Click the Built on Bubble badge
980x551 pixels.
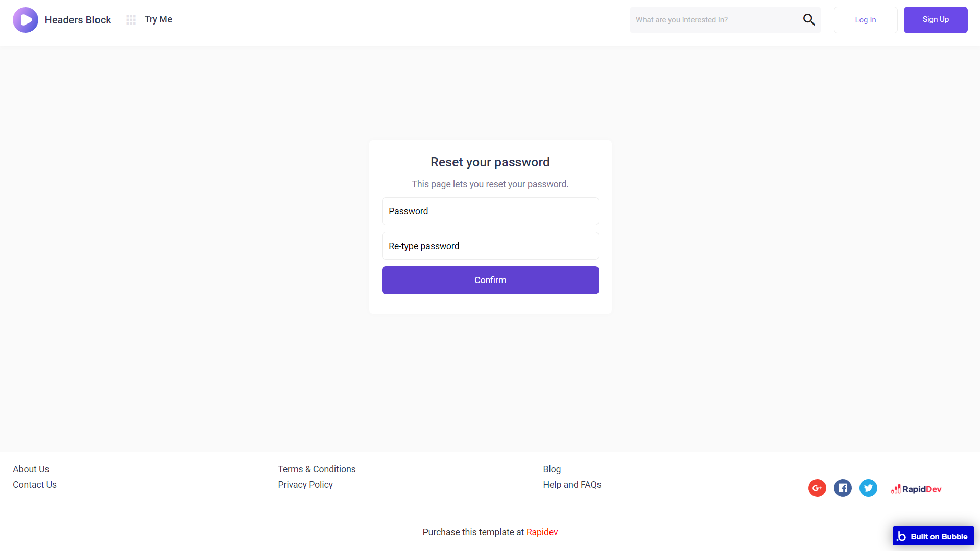[933, 536]
